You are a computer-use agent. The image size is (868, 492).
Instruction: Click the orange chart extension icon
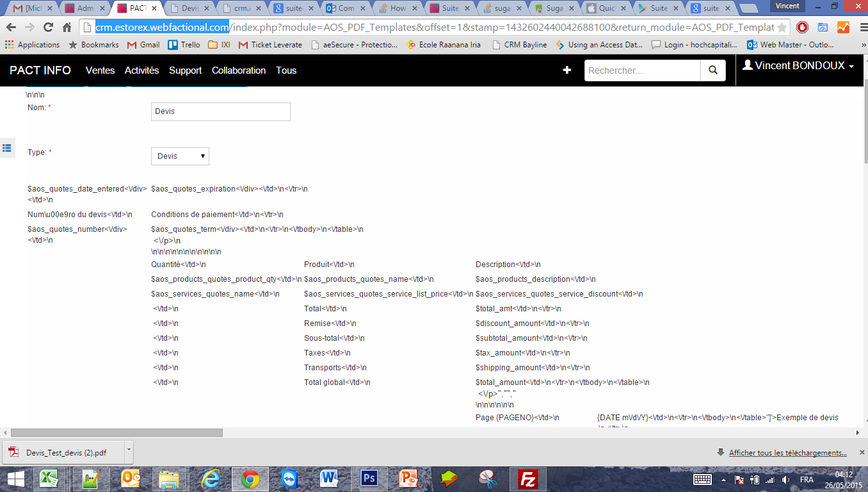(x=842, y=28)
